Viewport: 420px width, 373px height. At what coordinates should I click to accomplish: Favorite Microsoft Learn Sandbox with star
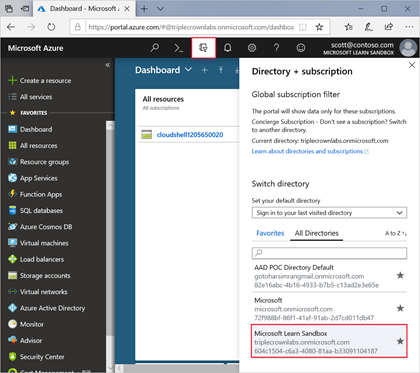pos(400,341)
